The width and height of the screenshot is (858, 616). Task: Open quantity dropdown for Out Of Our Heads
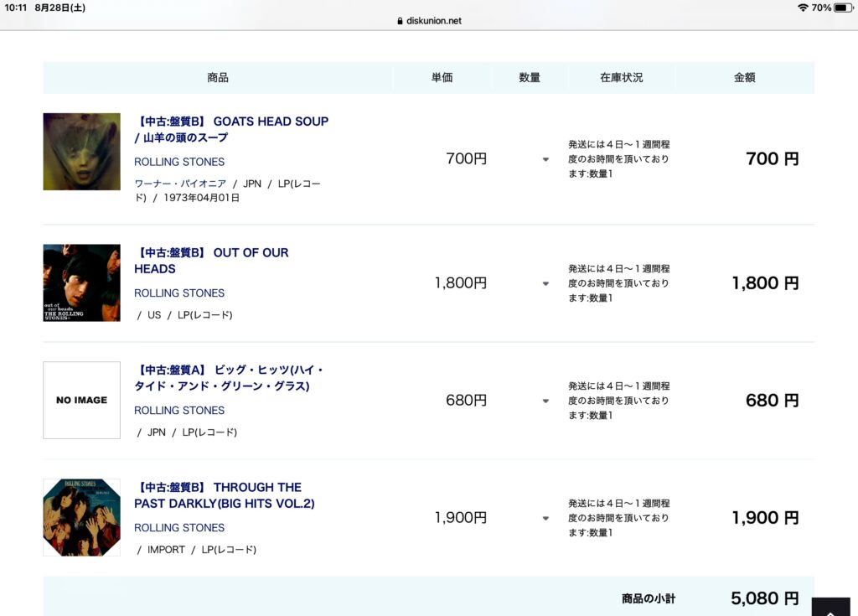[545, 283]
